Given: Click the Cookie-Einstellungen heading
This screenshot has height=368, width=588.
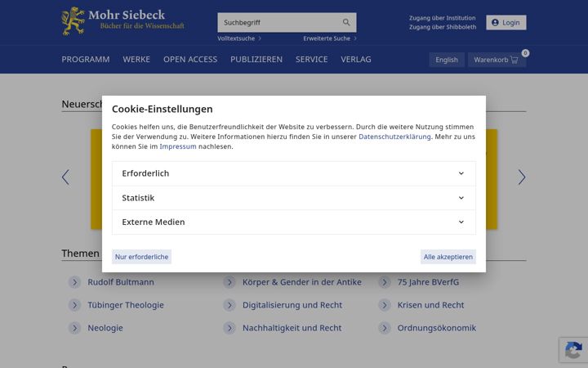Looking at the screenshot, I should tap(162, 109).
